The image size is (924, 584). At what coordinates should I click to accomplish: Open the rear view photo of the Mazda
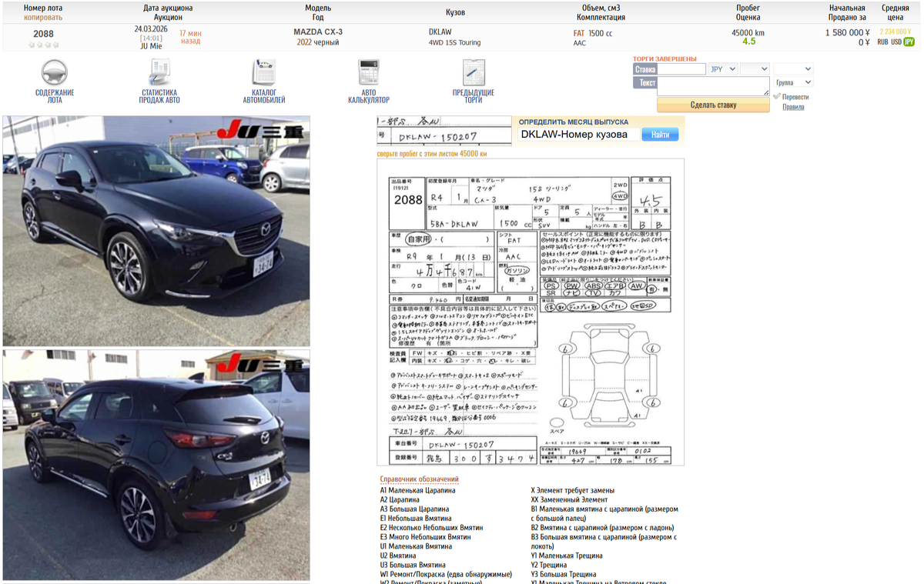pyautogui.click(x=156, y=466)
